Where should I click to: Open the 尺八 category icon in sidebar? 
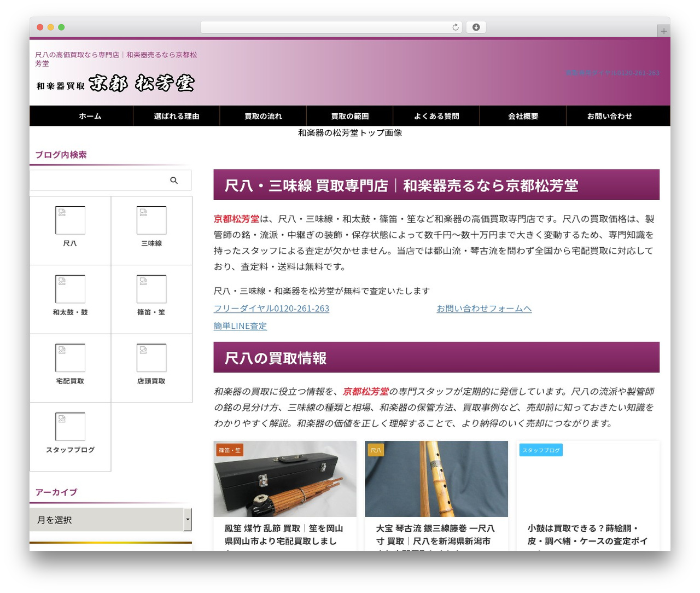[70, 220]
